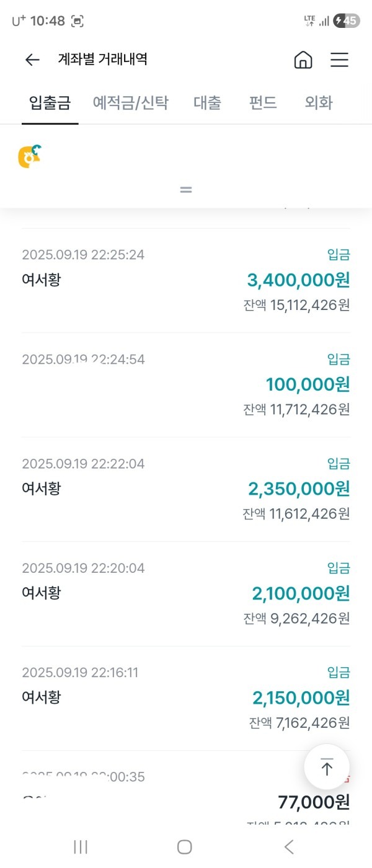
Task: Open the 100,000원 deposit entry
Action: point(186,384)
